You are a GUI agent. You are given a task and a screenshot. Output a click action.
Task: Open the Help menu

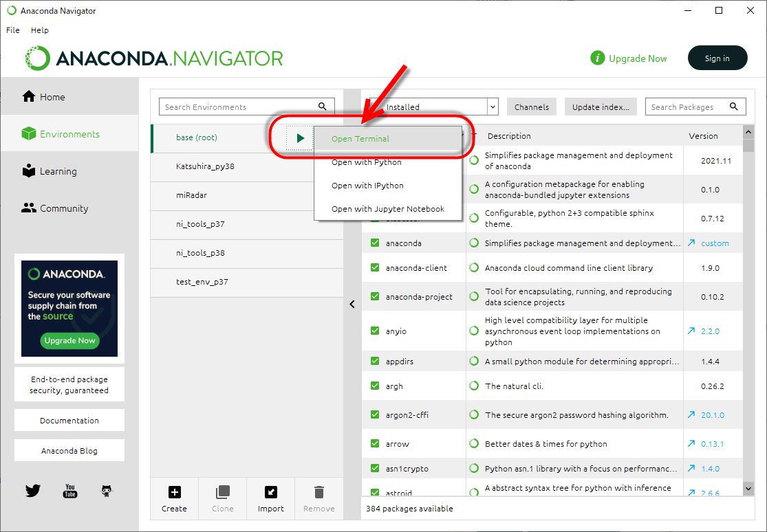[40, 30]
